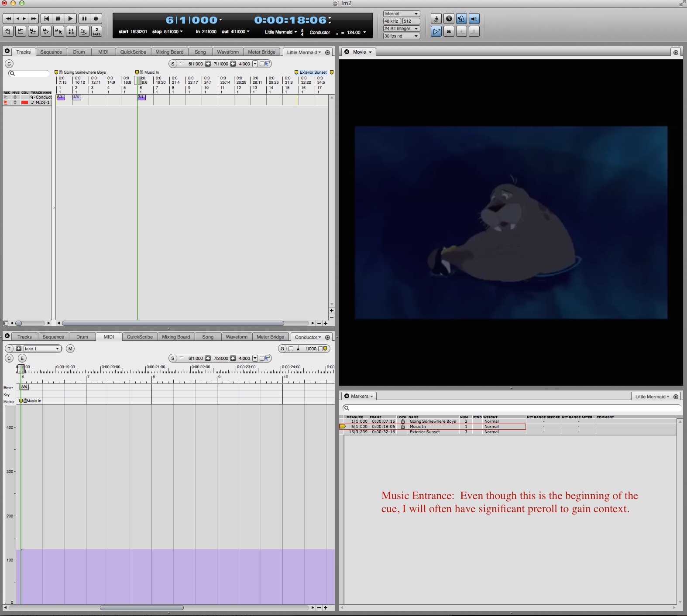Click the Play transport button
This screenshot has width=687, height=616.
click(x=71, y=19)
